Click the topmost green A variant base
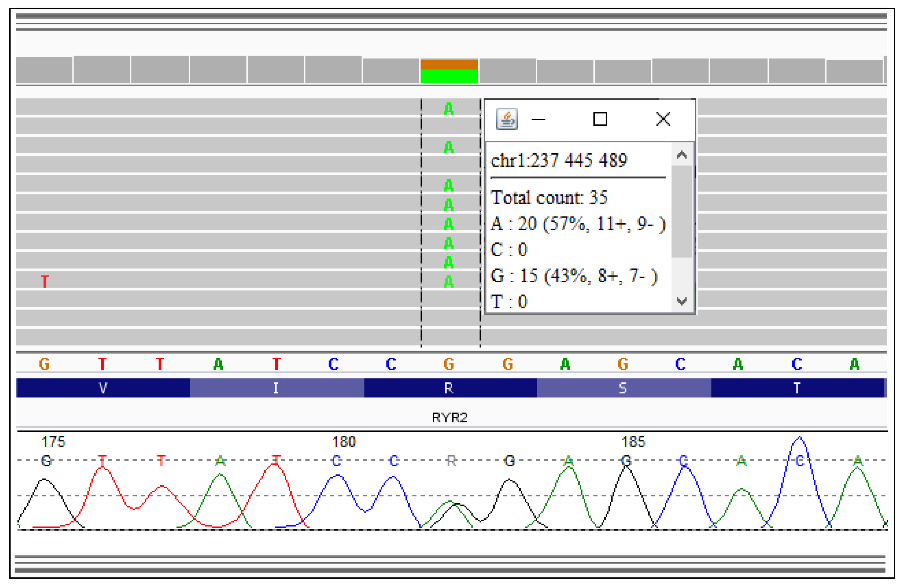 [x=448, y=109]
